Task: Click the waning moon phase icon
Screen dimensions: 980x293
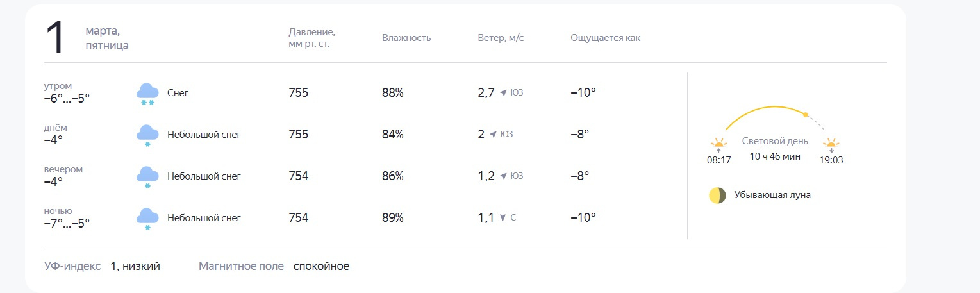Action: [717, 196]
